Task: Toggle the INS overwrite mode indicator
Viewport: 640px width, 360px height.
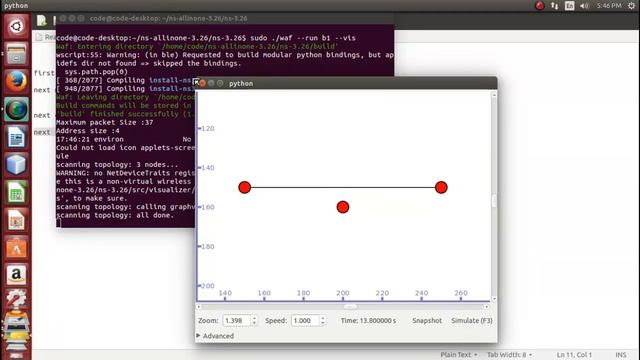Action: (x=621, y=355)
